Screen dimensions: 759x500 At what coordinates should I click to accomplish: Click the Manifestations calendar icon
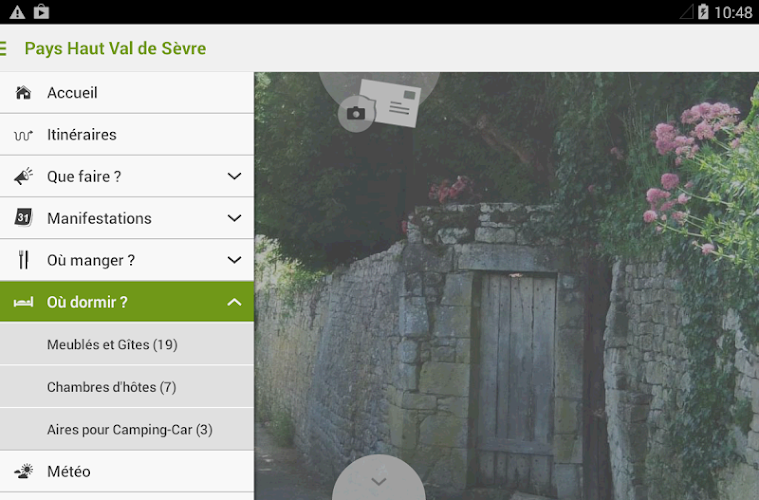click(23, 217)
